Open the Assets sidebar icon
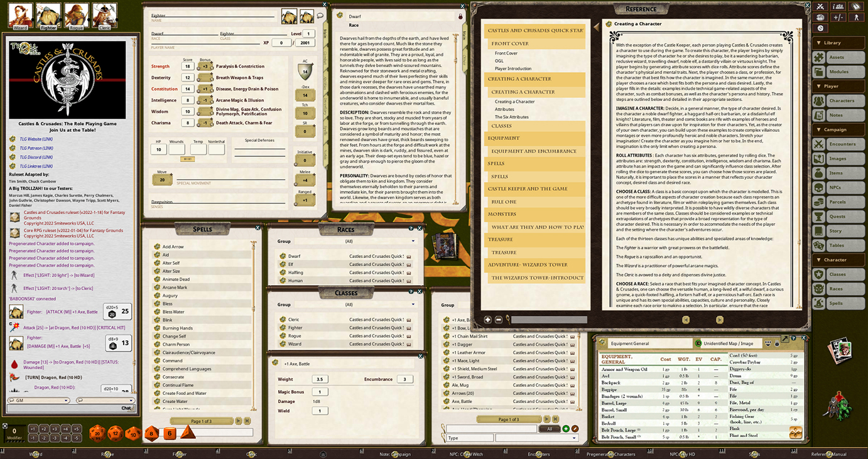Image resolution: width=868 pixels, height=459 pixels. [x=819, y=57]
